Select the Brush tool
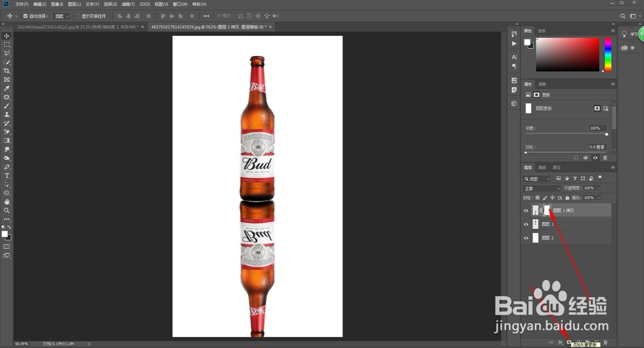 coord(6,106)
